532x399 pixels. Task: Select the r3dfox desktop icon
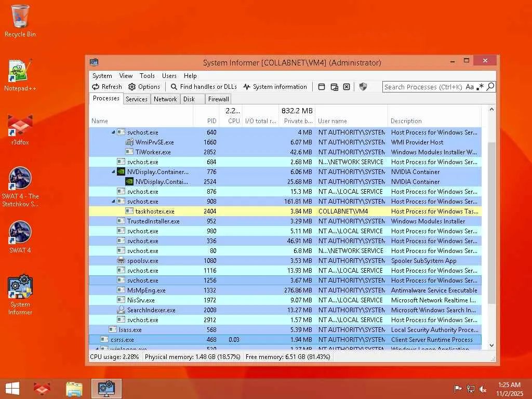[20, 129]
